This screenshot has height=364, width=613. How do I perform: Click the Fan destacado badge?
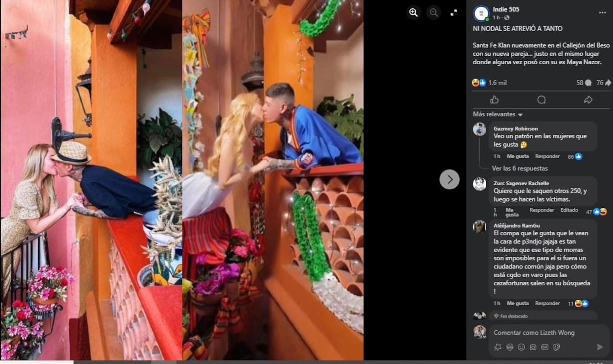pyautogui.click(x=511, y=316)
